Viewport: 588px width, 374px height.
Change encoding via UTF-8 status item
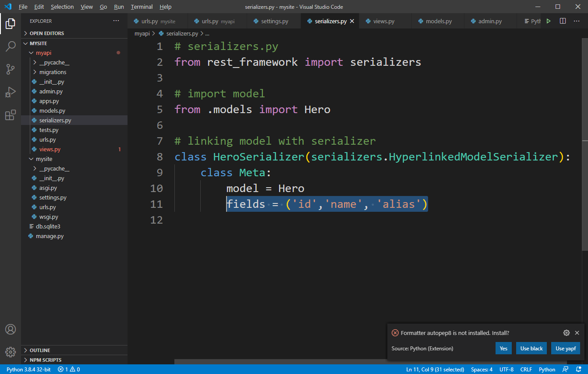pyautogui.click(x=506, y=369)
